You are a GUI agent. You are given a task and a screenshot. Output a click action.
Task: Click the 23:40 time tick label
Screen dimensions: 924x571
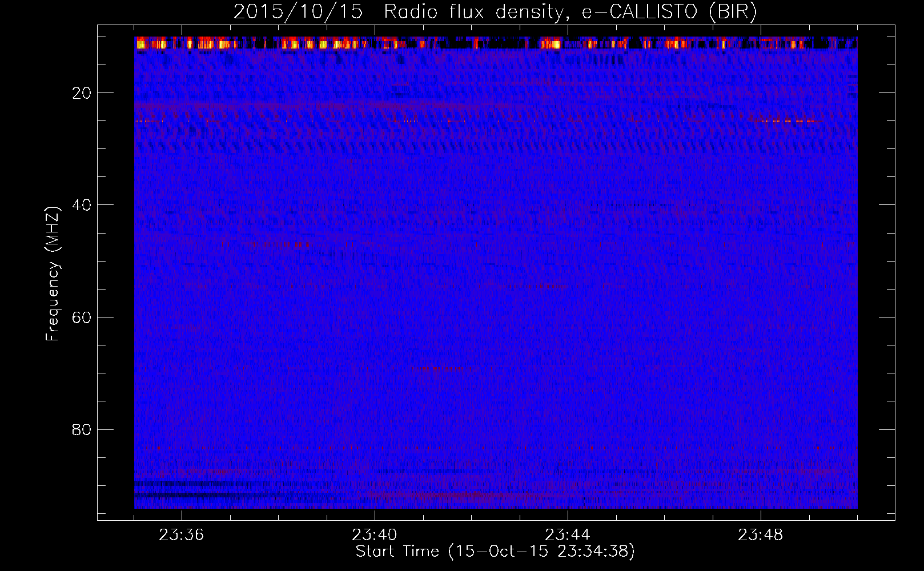click(375, 535)
